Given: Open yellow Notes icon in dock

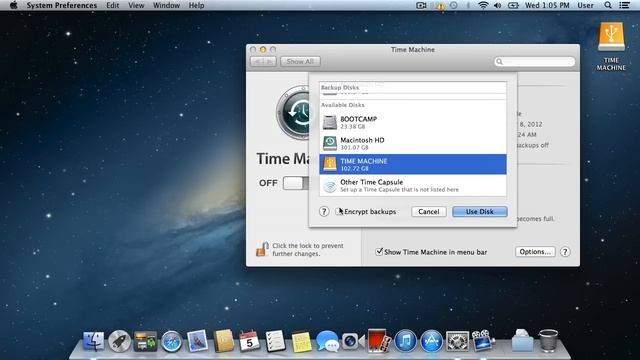Looking at the screenshot, I should [x=301, y=342].
